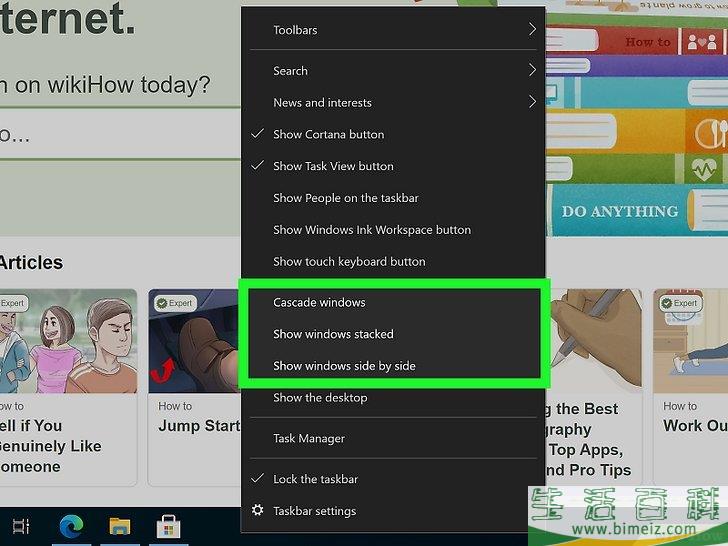Click the workout article thumbnail

690,341
